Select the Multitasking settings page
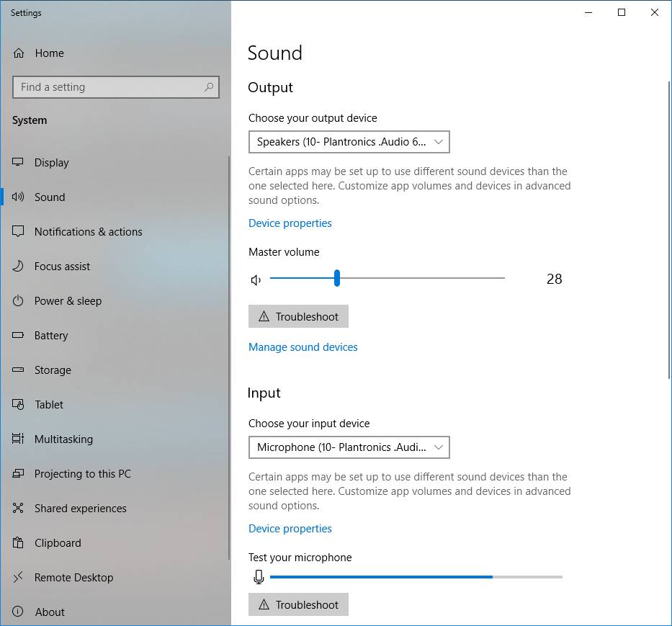The height and width of the screenshot is (626, 672). coord(63,439)
